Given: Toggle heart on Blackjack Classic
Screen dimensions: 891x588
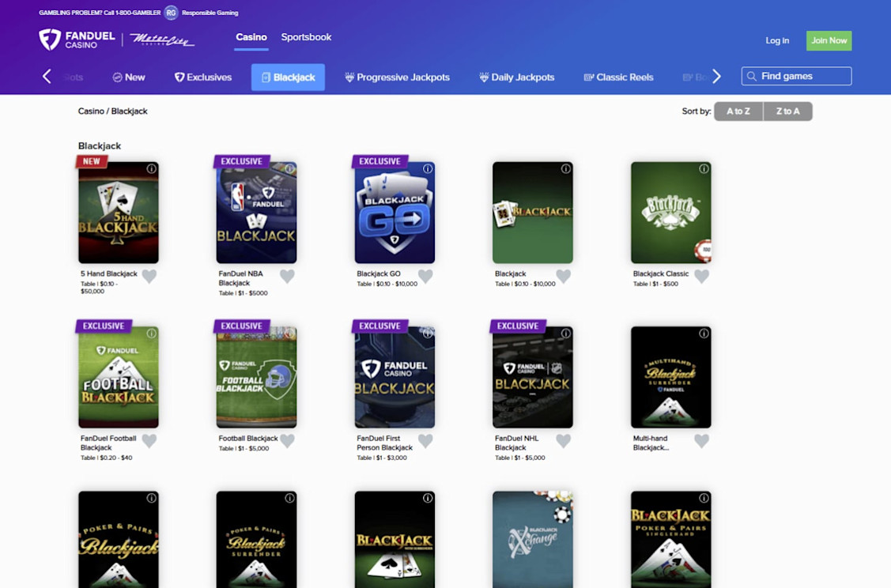Looking at the screenshot, I should [701, 276].
